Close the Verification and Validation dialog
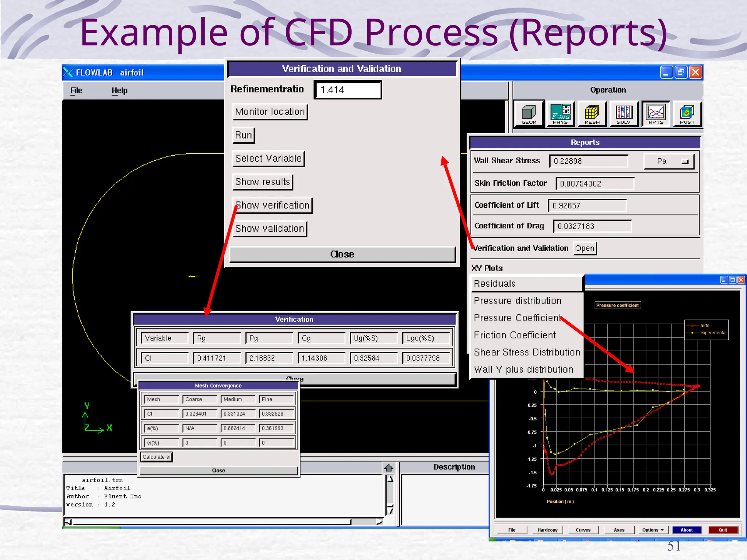Image resolution: width=747 pixels, height=560 pixels. click(x=342, y=254)
